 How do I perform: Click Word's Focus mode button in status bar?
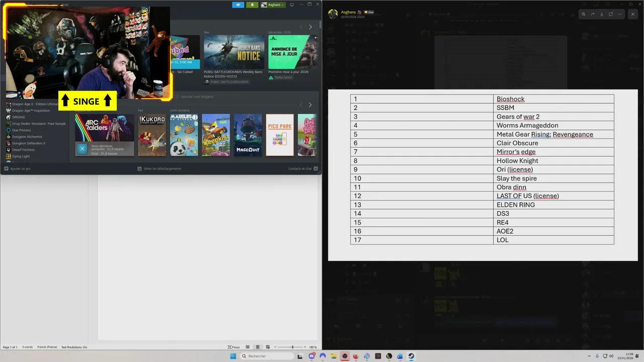tap(234, 347)
